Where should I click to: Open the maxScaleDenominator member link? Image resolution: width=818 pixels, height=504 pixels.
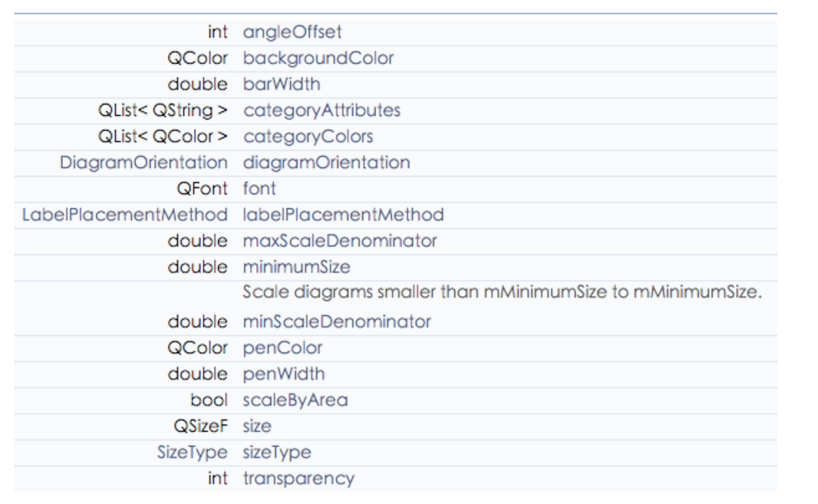click(x=340, y=240)
